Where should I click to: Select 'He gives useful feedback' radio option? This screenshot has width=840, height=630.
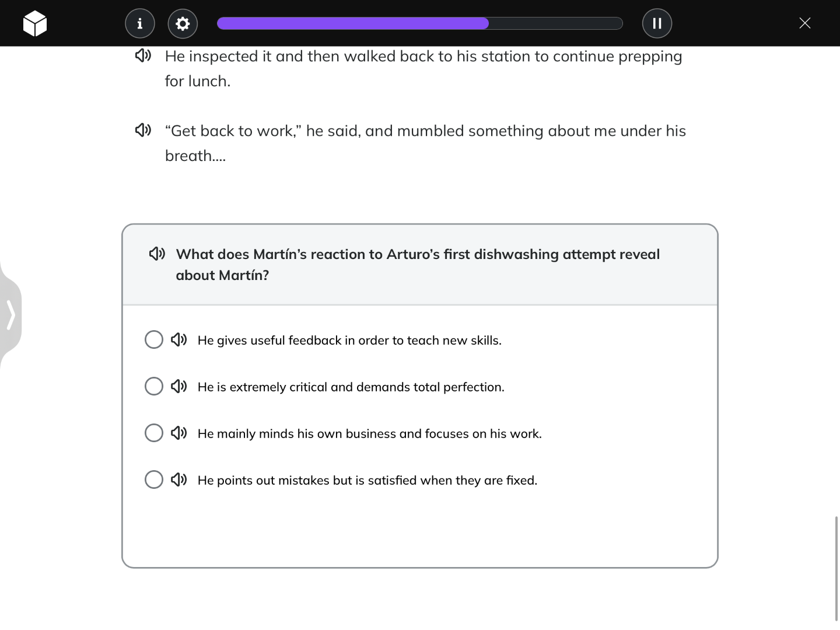coord(154,339)
